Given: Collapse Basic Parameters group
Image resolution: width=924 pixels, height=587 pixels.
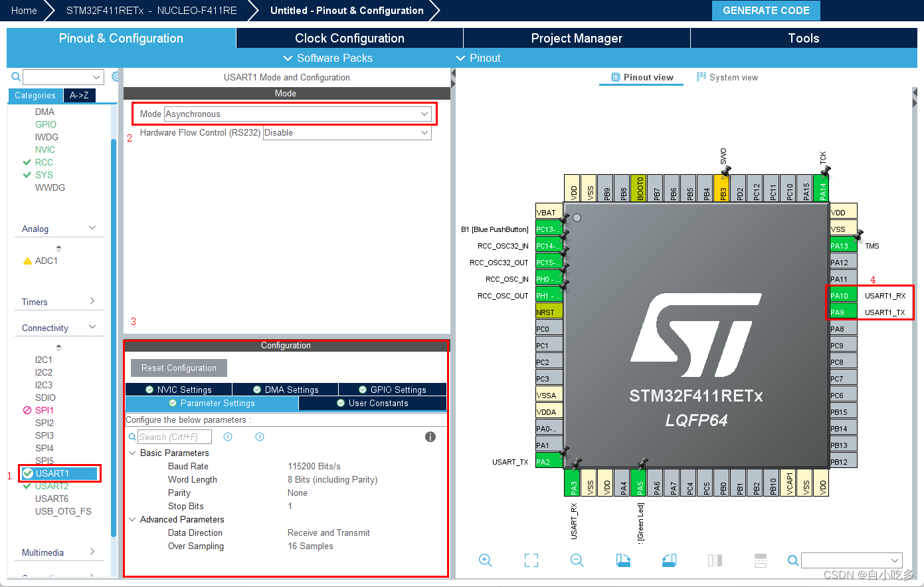Looking at the screenshot, I should click(x=132, y=453).
